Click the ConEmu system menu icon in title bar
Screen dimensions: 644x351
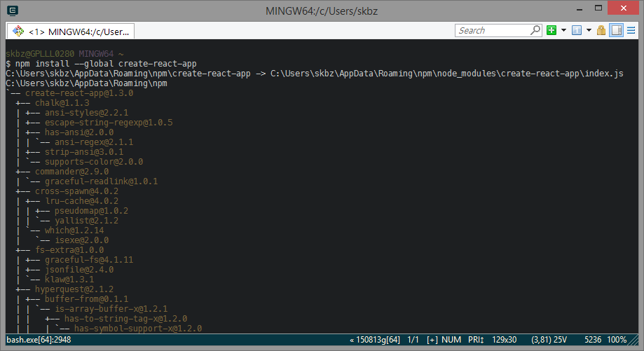tap(13, 11)
